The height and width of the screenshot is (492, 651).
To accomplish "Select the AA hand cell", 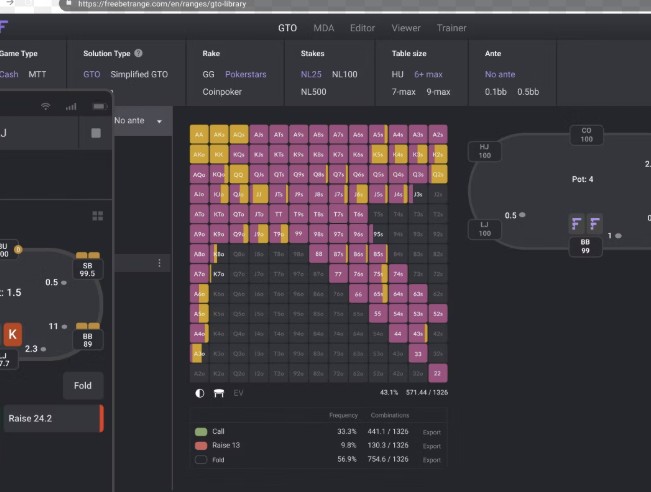I will [x=199, y=135].
